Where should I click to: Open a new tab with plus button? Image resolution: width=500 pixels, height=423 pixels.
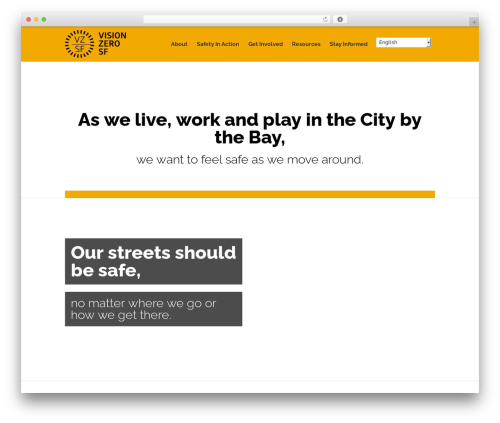coord(474,22)
